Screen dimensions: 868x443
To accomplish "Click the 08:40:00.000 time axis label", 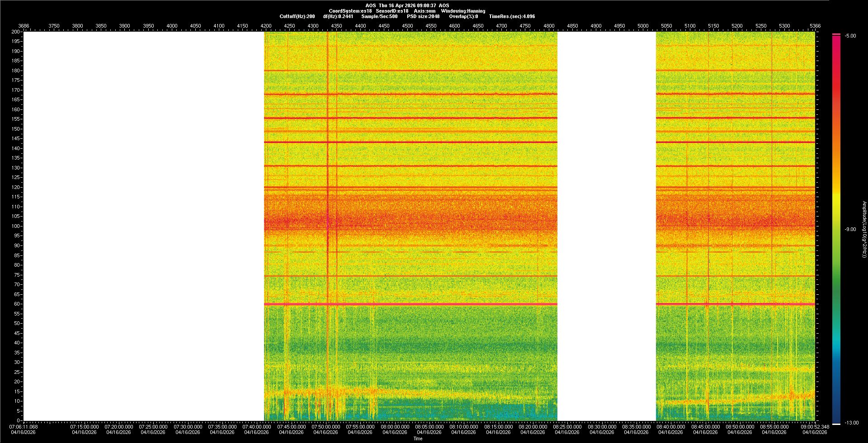I will [x=670, y=427].
